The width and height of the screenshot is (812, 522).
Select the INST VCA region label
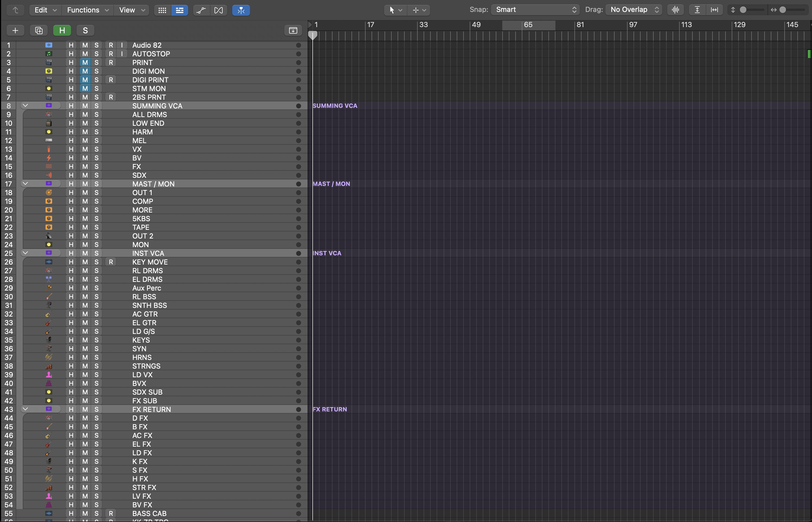click(x=327, y=253)
